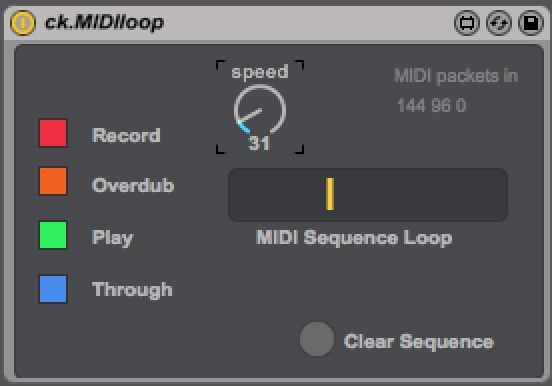This screenshot has width=552, height=386.
Task: Click the yellow marker in the loop display
Action: coord(330,194)
